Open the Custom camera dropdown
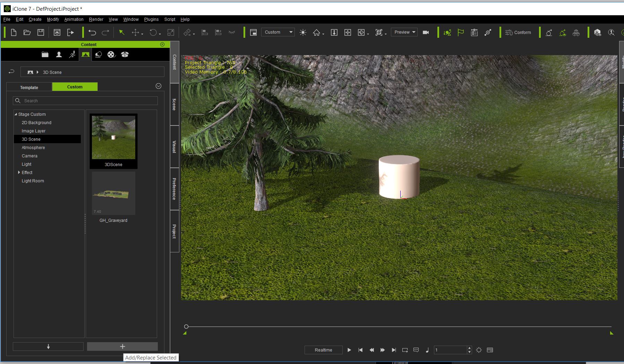This screenshot has height=364, width=624. [x=278, y=32]
